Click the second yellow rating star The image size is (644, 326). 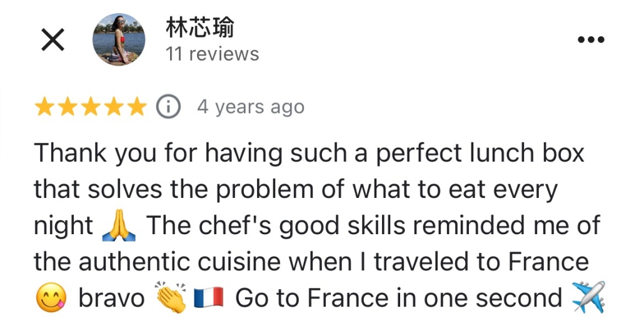(x=68, y=107)
